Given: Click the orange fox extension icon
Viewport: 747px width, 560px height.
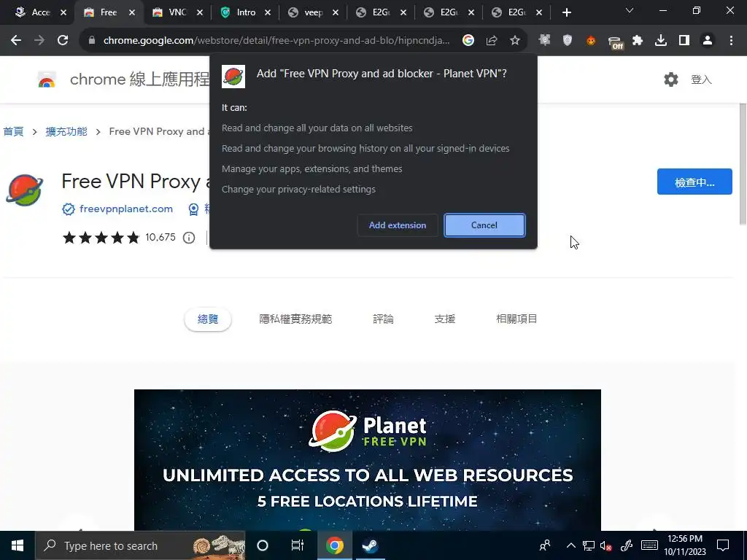Looking at the screenshot, I should (x=591, y=41).
